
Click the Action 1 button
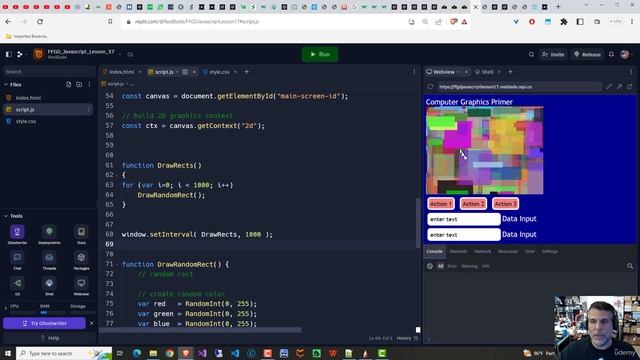click(441, 204)
